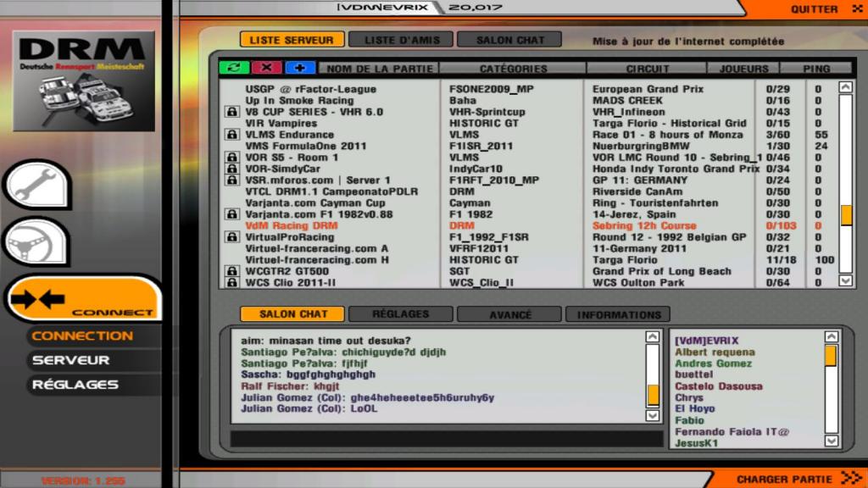Click the Connect arrows button

pyautogui.click(x=83, y=299)
